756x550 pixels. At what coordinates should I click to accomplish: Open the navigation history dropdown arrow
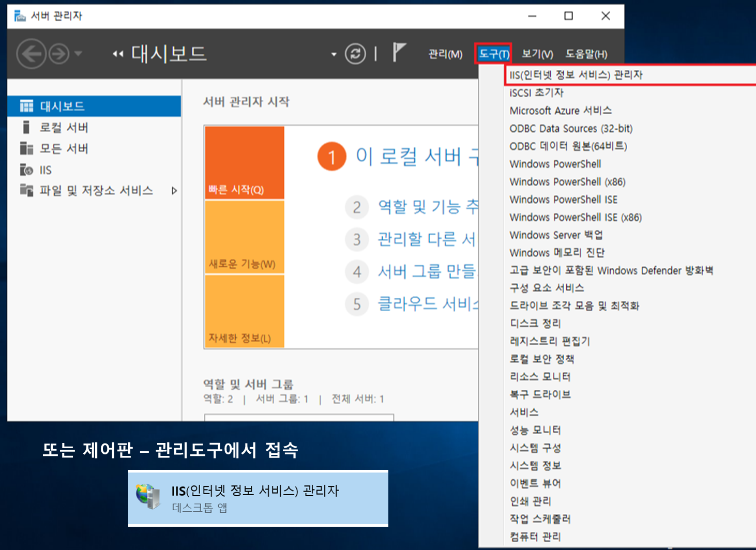[x=78, y=53]
